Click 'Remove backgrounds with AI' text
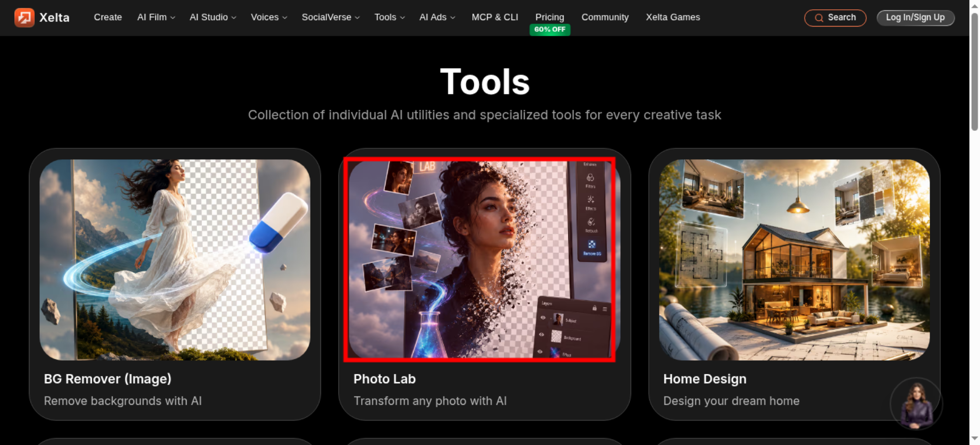Image resolution: width=980 pixels, height=445 pixels. click(123, 401)
